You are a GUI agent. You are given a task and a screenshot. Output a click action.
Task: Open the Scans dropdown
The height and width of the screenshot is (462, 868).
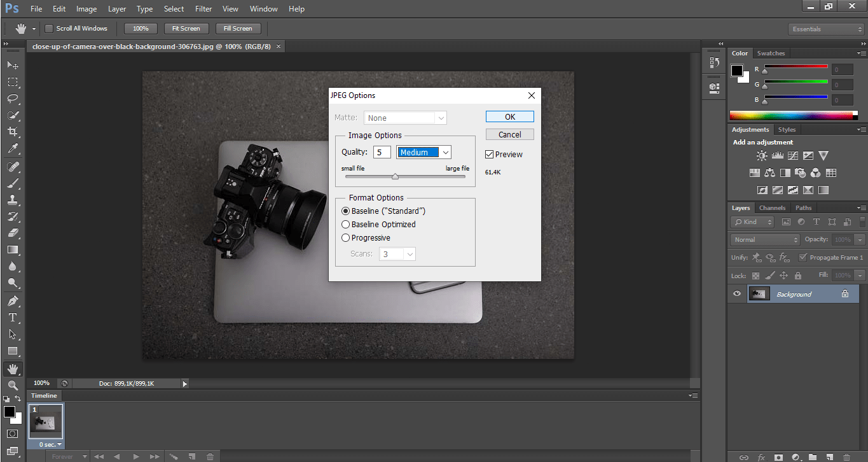[408, 253]
